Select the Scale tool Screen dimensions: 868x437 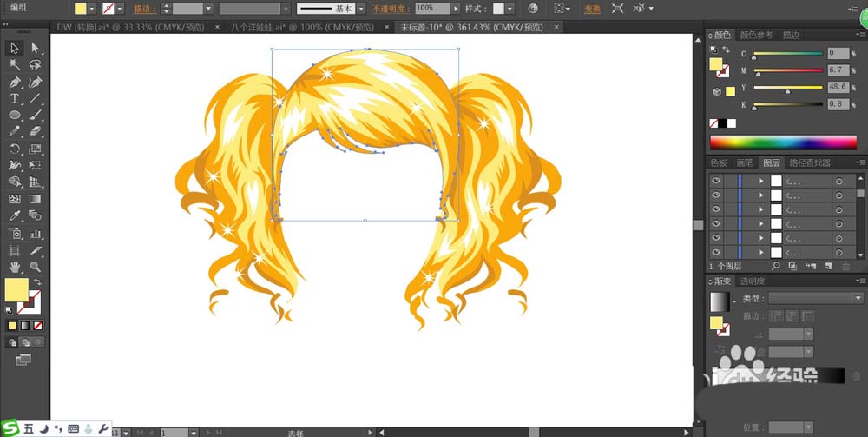(36, 149)
